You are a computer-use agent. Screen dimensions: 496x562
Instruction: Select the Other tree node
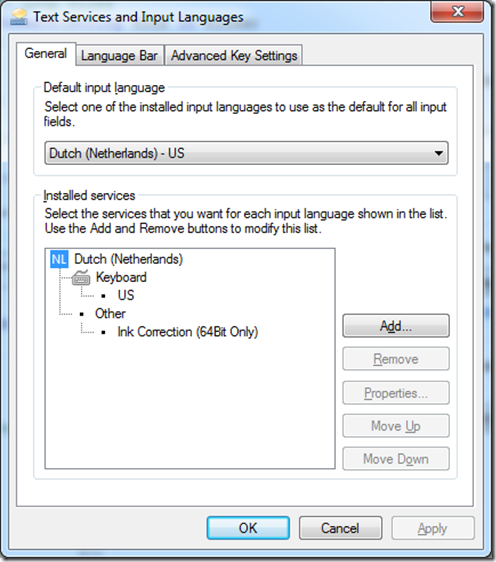coord(110,314)
